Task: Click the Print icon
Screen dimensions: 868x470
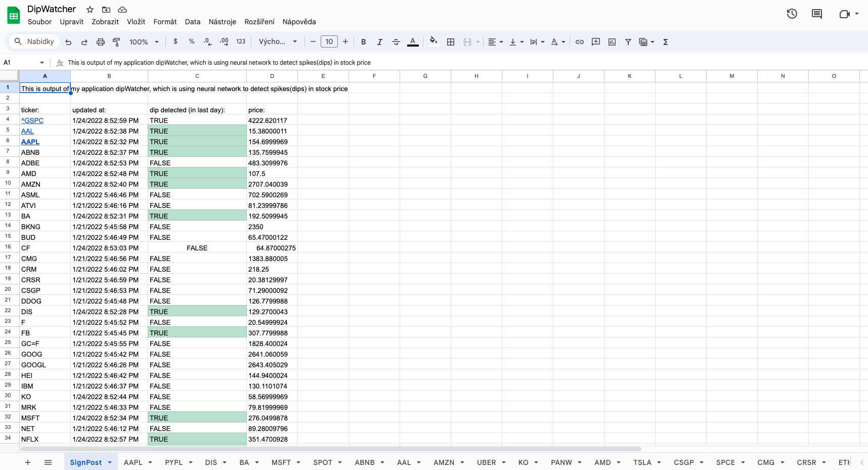Action: 101,42
